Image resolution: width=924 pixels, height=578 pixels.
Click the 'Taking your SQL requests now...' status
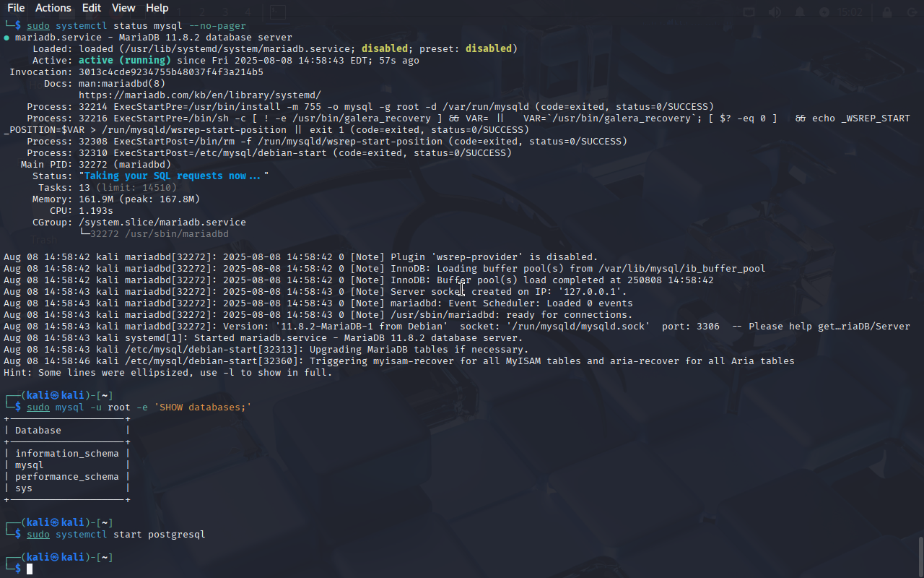coord(174,176)
